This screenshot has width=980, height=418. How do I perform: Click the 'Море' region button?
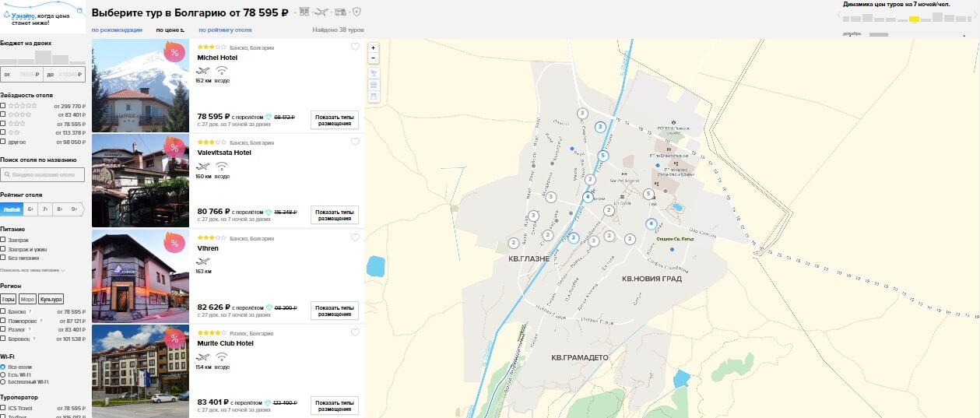[x=28, y=299]
